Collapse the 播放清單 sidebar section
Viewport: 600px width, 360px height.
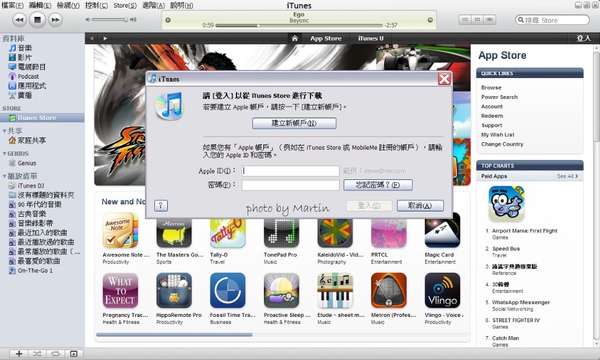tap(4, 176)
